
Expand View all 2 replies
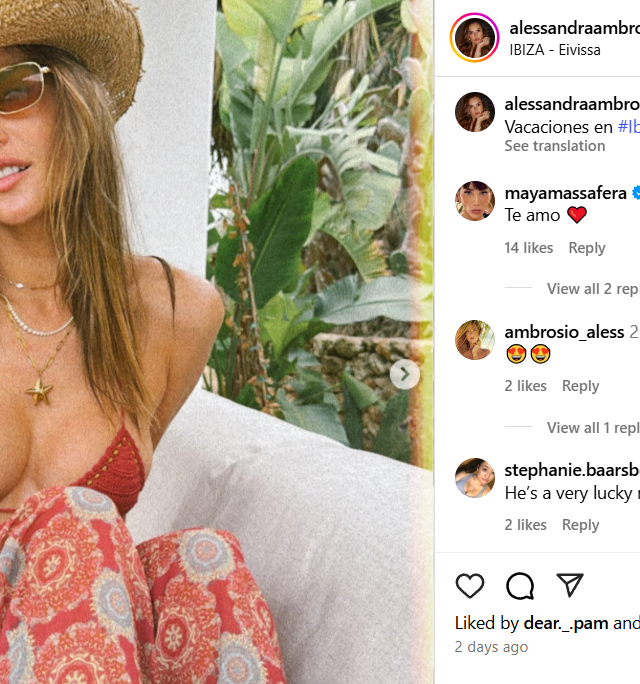point(593,289)
